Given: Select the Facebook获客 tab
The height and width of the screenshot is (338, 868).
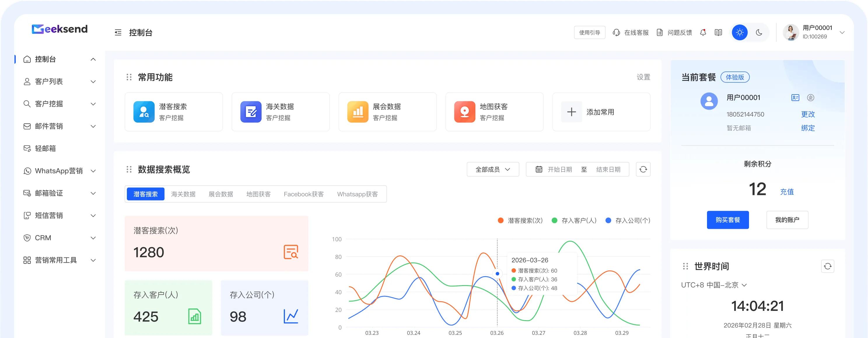Looking at the screenshot, I should [304, 194].
